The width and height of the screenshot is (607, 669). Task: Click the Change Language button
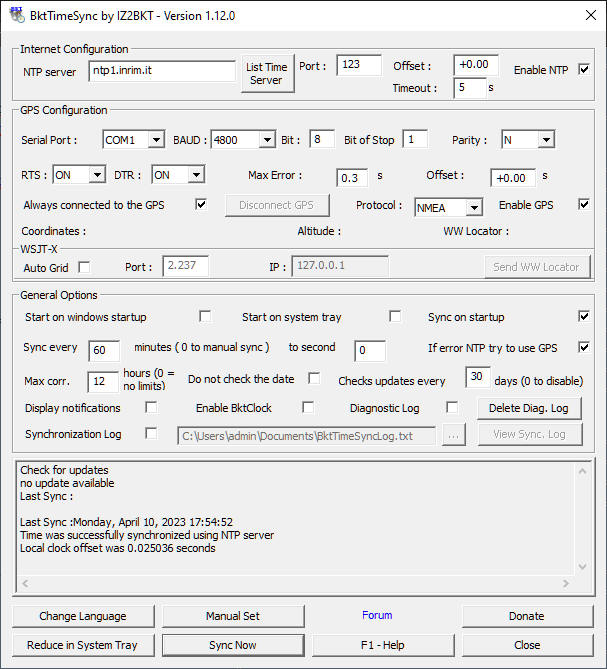(x=83, y=616)
